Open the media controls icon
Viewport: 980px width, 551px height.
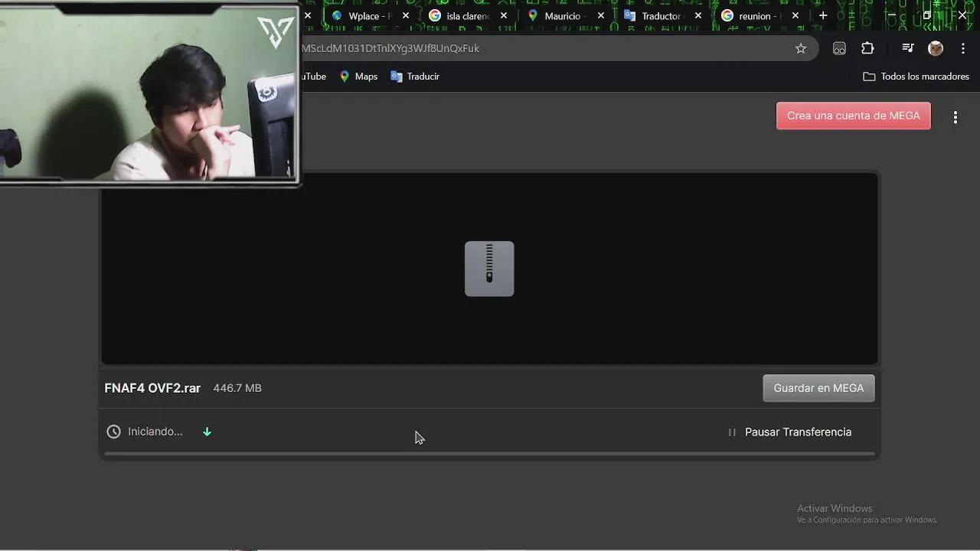908,48
